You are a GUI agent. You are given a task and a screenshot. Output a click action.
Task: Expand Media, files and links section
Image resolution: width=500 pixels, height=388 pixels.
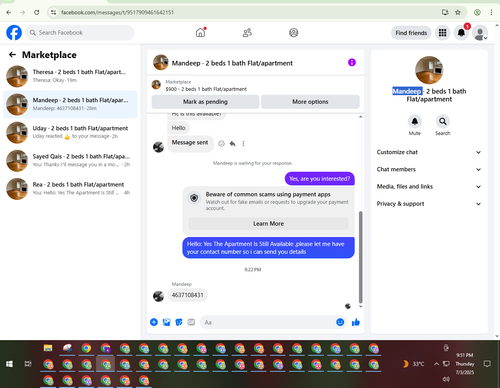click(x=429, y=187)
